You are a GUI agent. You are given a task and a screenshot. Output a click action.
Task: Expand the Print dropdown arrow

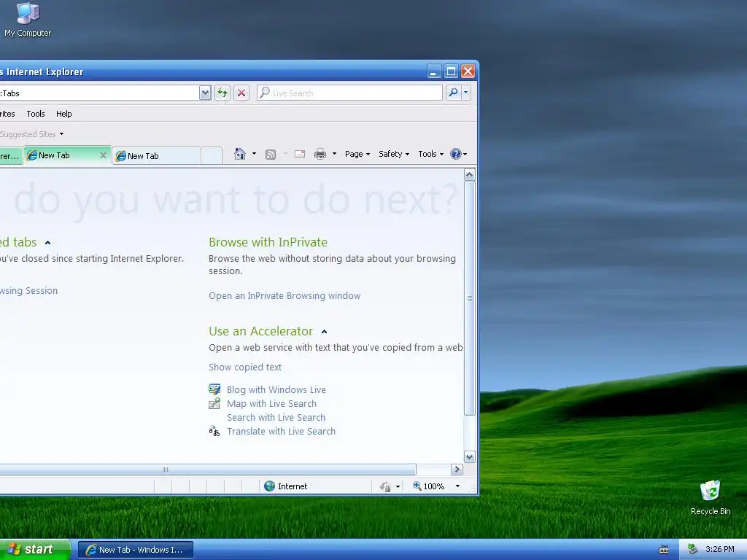(x=334, y=154)
